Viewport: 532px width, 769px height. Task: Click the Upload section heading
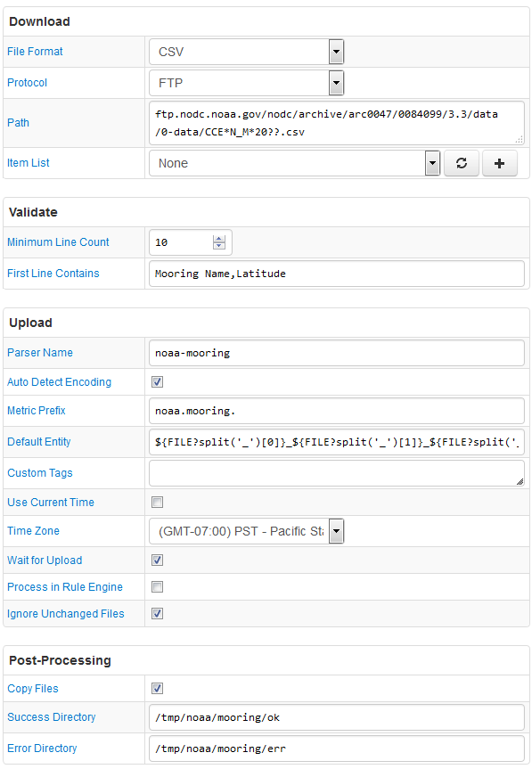click(x=30, y=323)
